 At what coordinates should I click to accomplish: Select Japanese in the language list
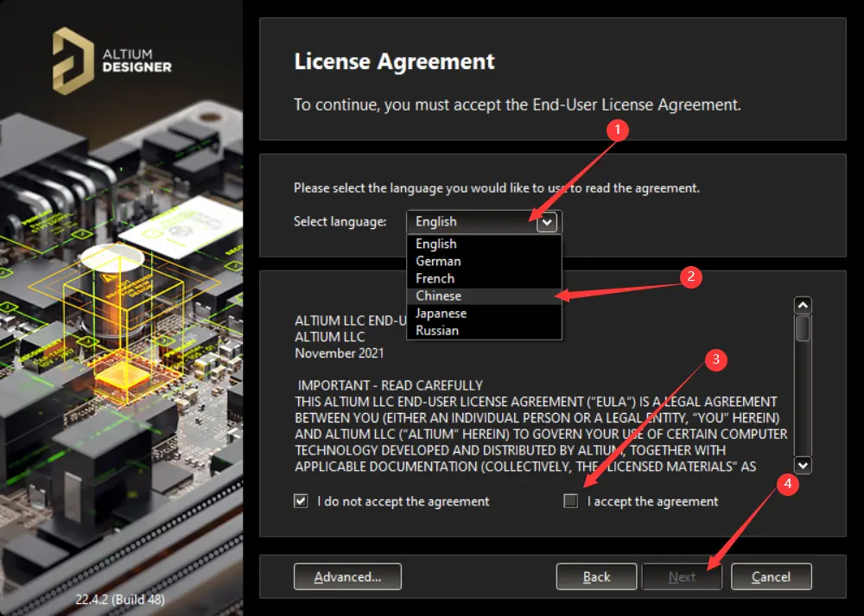(x=484, y=313)
